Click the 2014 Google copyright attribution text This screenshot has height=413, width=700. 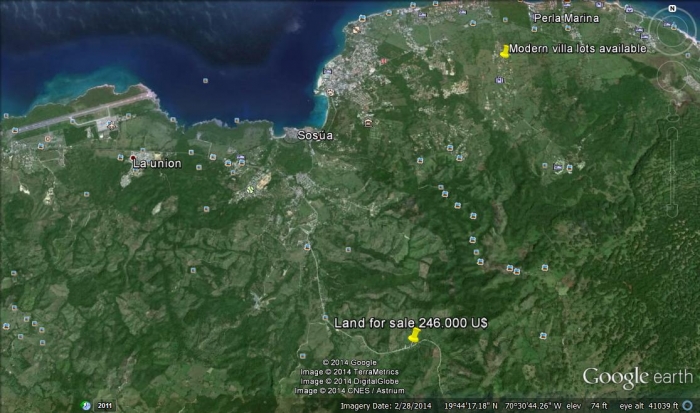pyautogui.click(x=349, y=362)
